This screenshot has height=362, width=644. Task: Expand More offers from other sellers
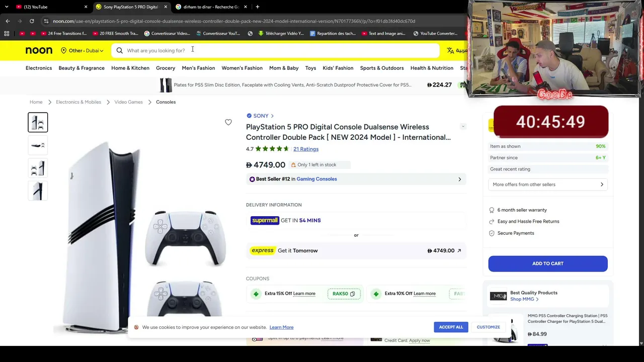[x=548, y=185]
